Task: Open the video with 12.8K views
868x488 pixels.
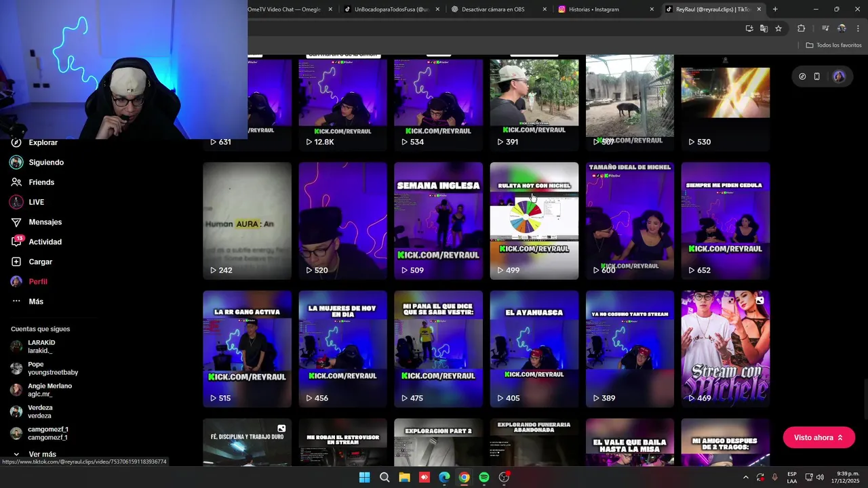Action: point(342,103)
